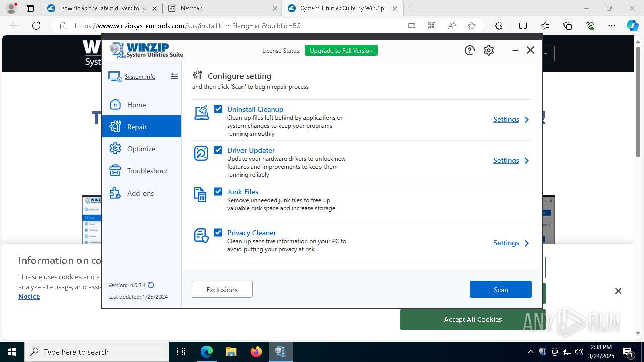Open the System Info link
This screenshot has width=644, height=362.
tap(140, 77)
